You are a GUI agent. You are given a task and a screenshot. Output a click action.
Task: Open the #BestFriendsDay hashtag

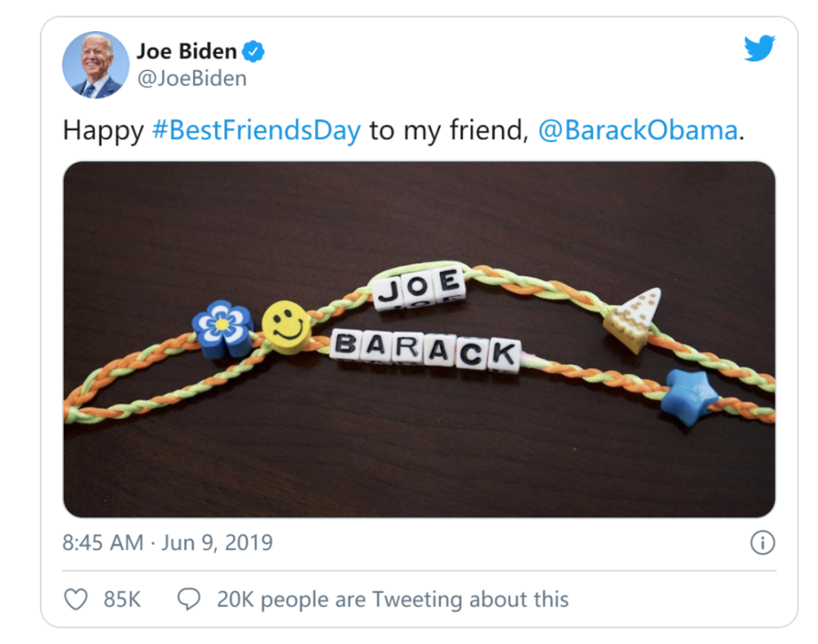[x=256, y=131]
